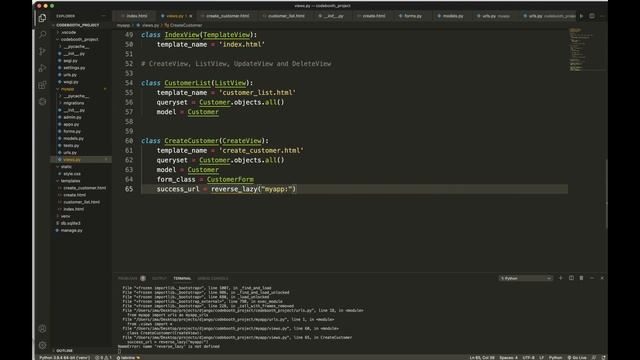Open the terminal selector dropdown
640x360 pixels.
tap(526, 278)
